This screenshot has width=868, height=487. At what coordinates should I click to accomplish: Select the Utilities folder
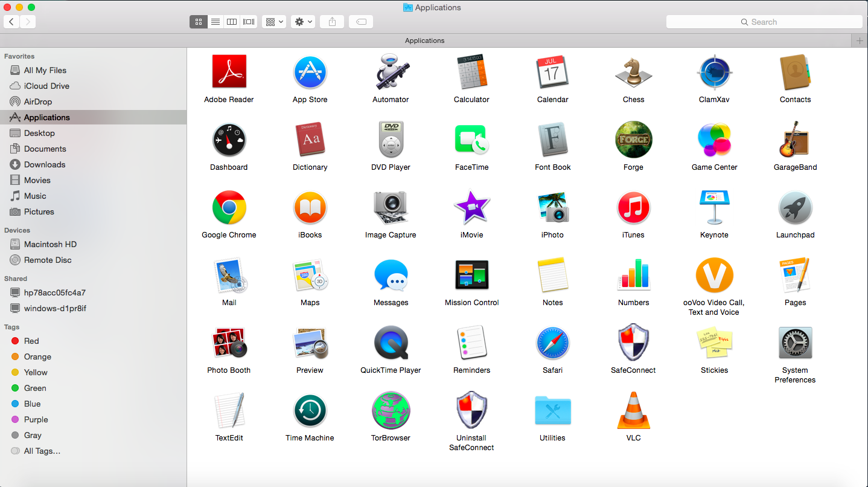pos(552,410)
